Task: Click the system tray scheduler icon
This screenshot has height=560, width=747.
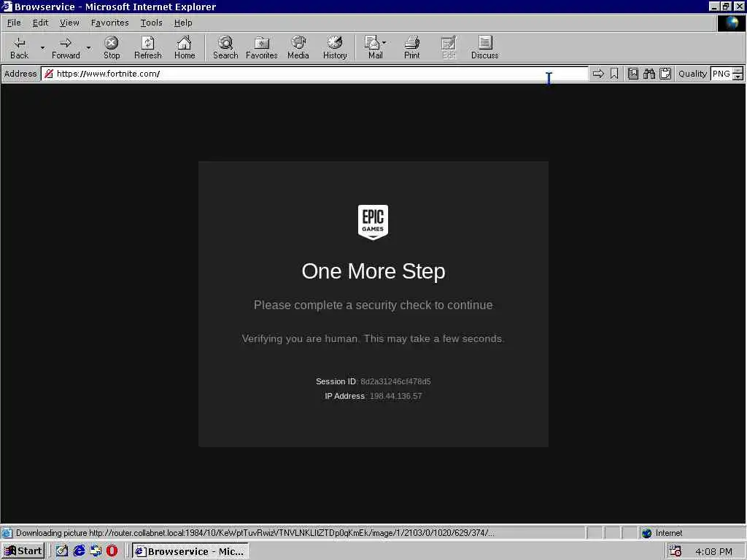Action: [675, 551]
